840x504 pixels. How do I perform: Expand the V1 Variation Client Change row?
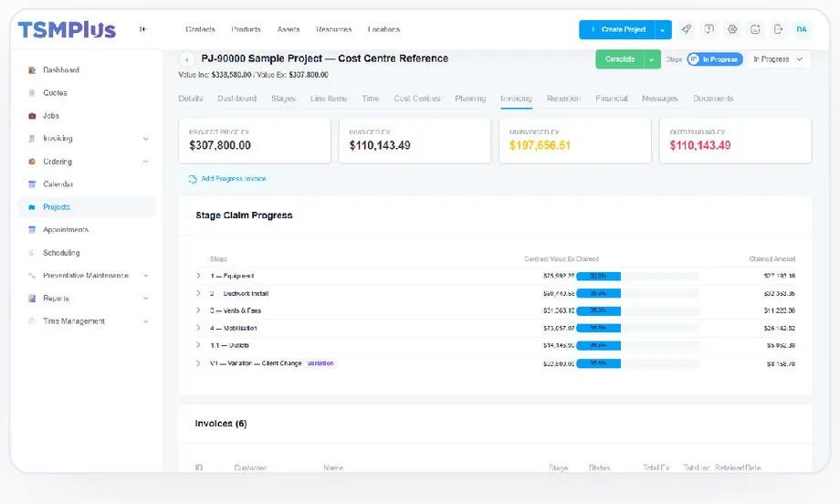coord(198,363)
